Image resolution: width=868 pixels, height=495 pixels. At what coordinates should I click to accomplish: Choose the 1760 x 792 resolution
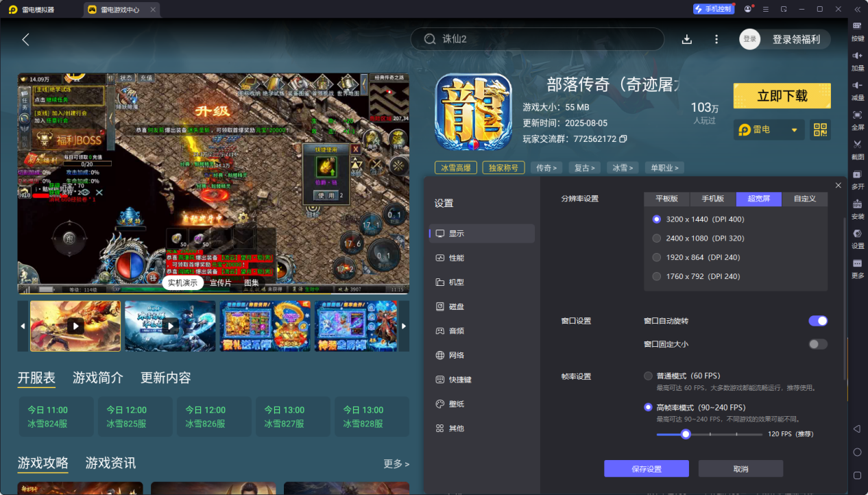pyautogui.click(x=657, y=276)
